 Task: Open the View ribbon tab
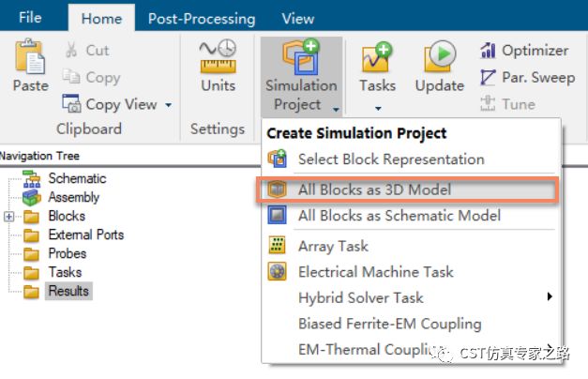[x=298, y=19]
